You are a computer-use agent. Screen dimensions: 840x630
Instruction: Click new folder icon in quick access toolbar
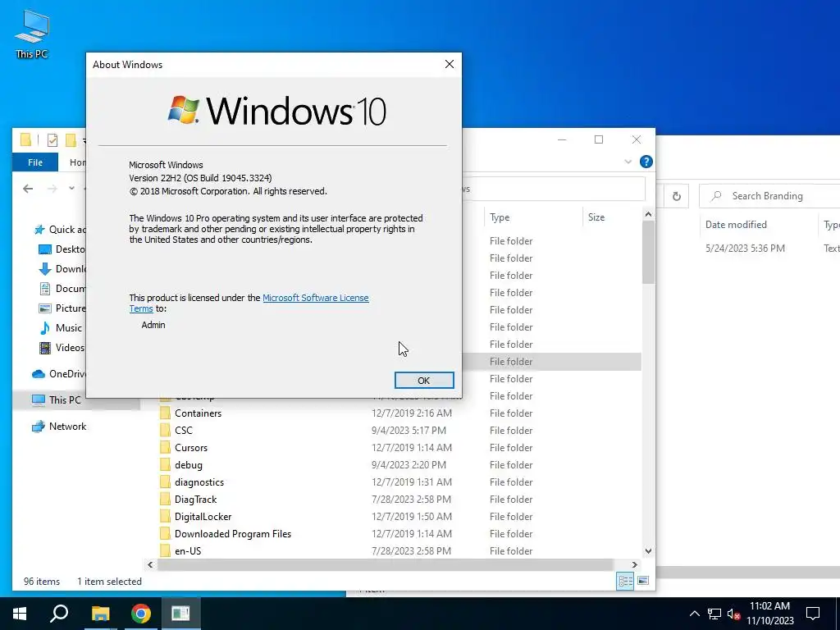pyautogui.click(x=71, y=140)
